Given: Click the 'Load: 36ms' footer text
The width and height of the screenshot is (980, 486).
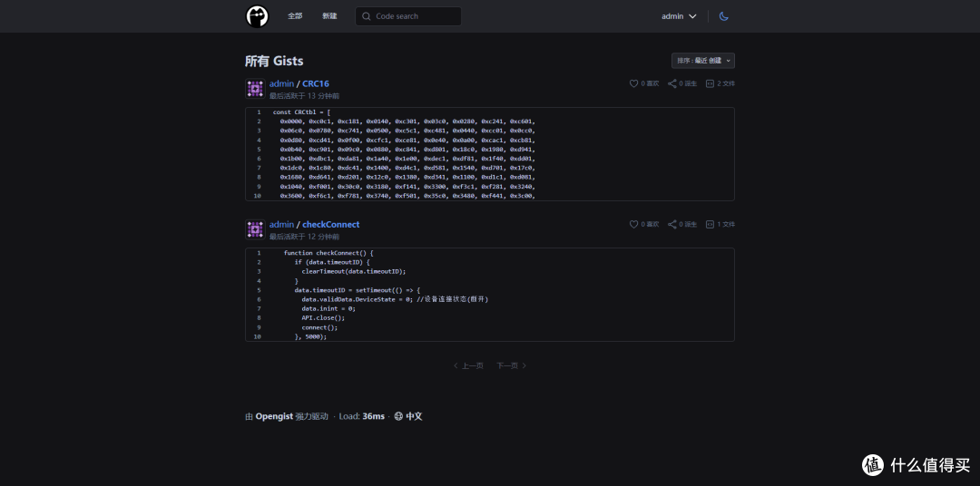Looking at the screenshot, I should click(x=362, y=417).
